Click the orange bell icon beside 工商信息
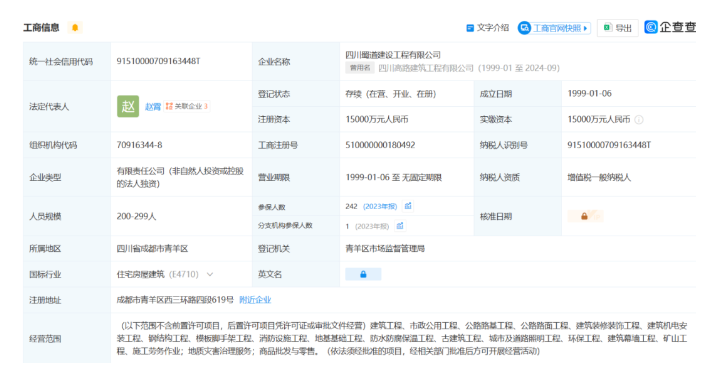 tap(75, 28)
